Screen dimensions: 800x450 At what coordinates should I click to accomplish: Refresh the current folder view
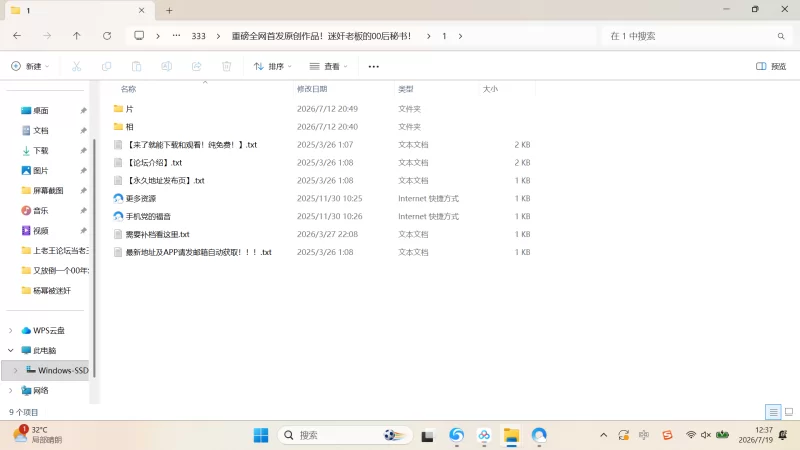107,36
